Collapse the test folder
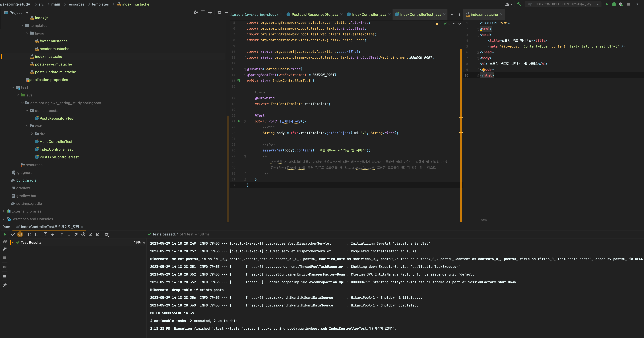 pos(13,87)
